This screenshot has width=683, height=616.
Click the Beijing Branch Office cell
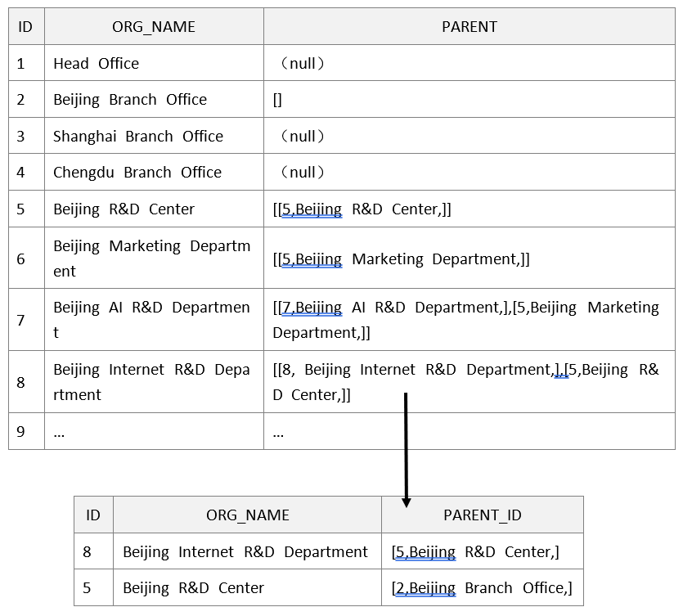(x=130, y=100)
